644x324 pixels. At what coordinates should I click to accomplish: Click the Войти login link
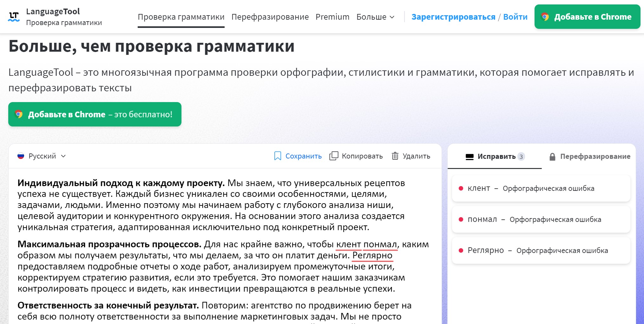[x=515, y=17]
